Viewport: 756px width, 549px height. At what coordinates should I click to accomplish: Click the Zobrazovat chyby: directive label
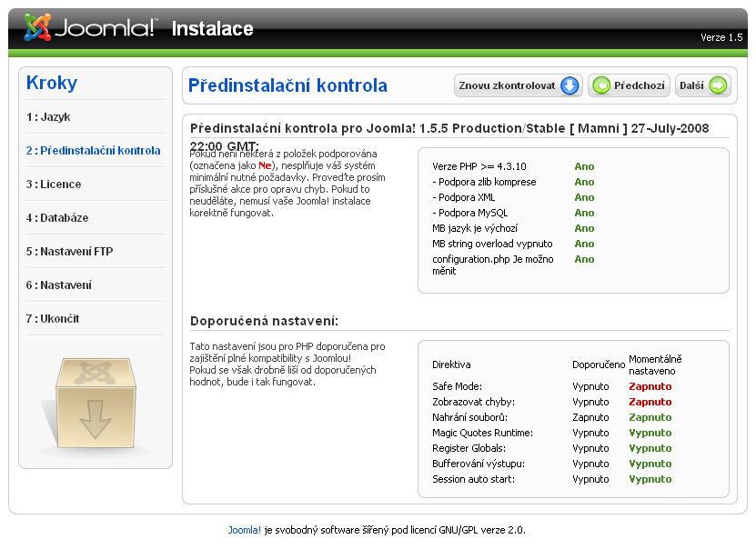473,402
